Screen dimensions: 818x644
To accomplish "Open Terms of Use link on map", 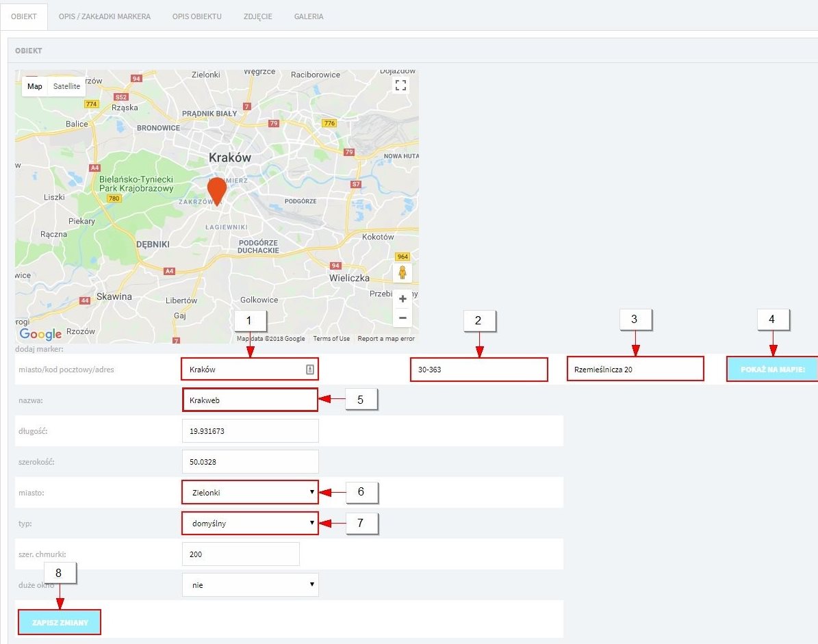I will pos(331,339).
